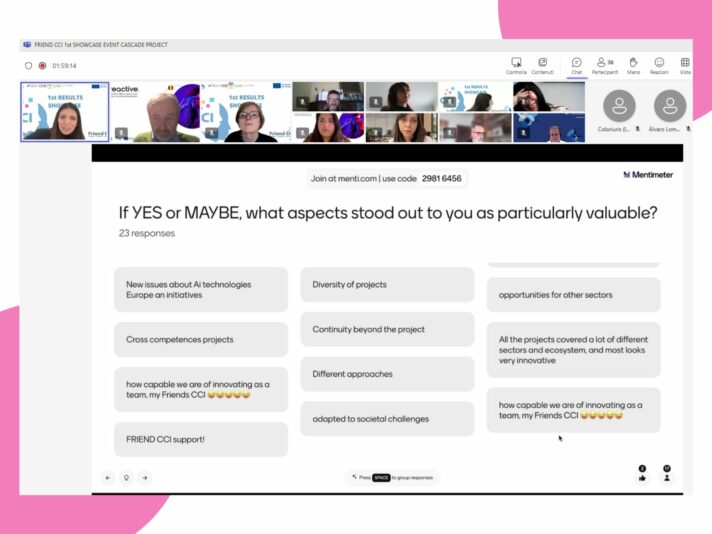Go to previous Mentimeter slide arrow
712x534 pixels.
(x=108, y=478)
